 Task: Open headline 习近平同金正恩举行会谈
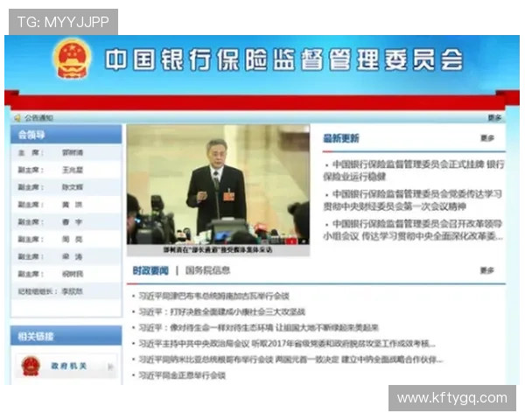[182, 375]
